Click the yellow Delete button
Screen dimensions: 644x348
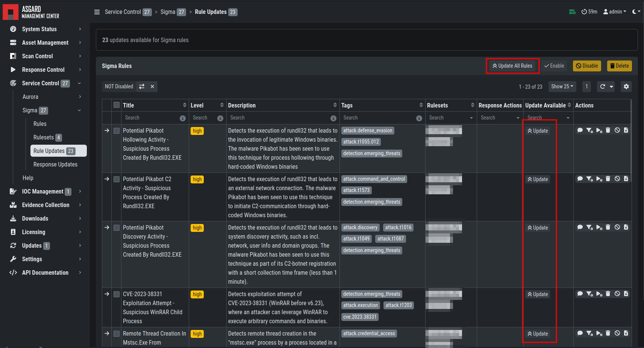point(619,66)
